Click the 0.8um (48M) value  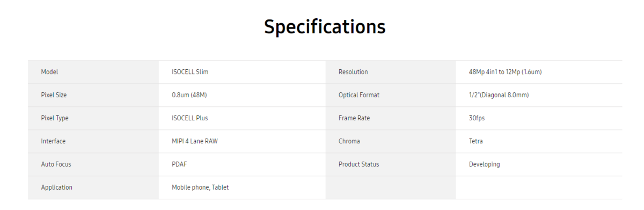189,95
